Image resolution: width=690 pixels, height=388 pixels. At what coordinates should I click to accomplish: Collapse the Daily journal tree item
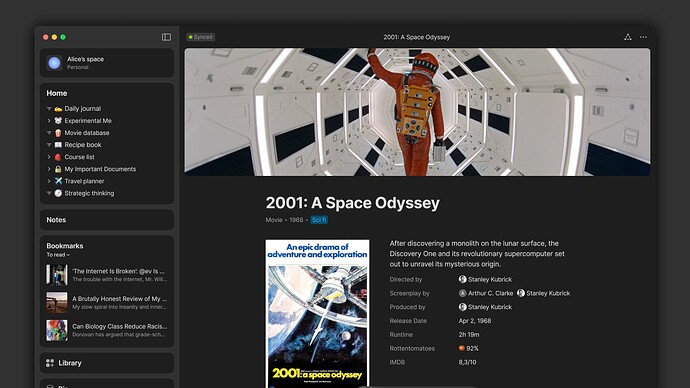point(49,109)
